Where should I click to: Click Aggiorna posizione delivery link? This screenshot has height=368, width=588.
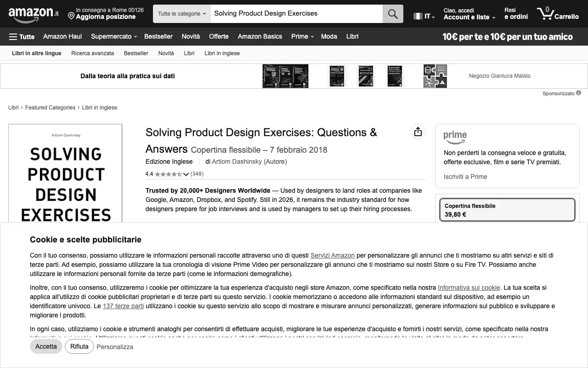click(x=106, y=17)
